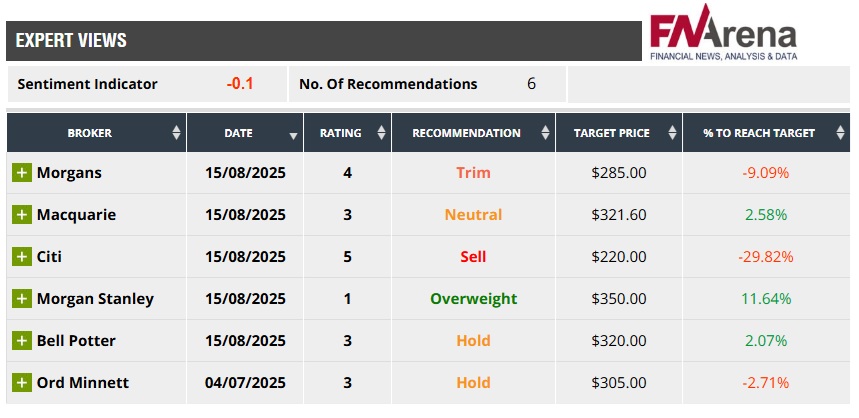Click the Sell recommendation for Citi

tap(473, 257)
